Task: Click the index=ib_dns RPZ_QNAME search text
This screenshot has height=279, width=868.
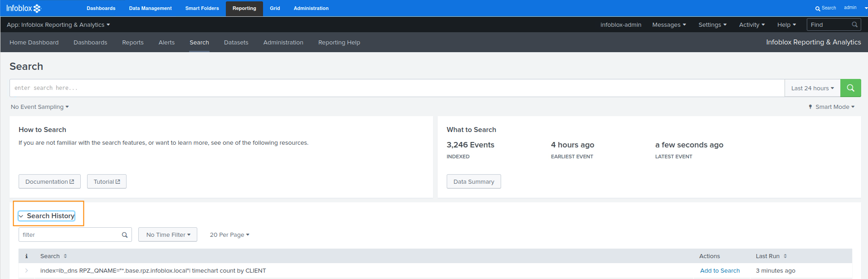Action: click(153, 271)
